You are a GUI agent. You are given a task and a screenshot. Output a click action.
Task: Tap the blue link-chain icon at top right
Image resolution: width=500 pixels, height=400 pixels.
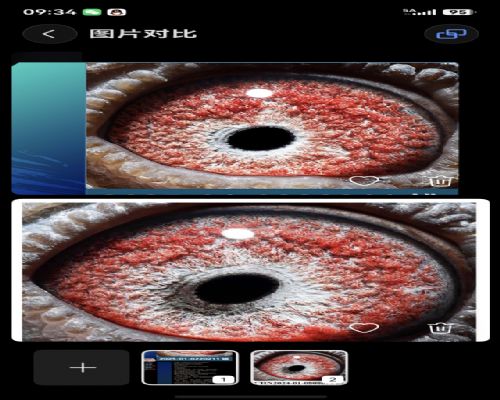coord(452,34)
